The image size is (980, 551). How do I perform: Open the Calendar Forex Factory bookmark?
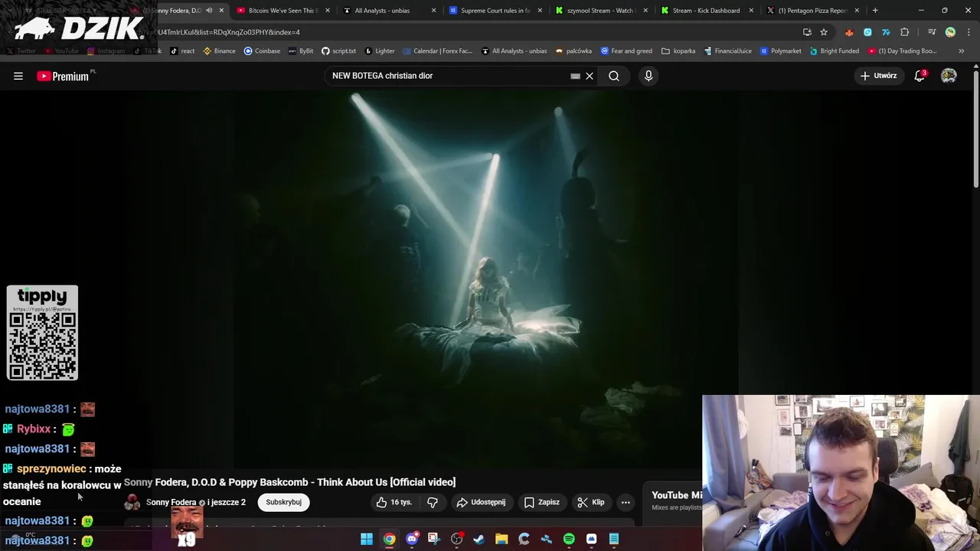click(x=437, y=51)
